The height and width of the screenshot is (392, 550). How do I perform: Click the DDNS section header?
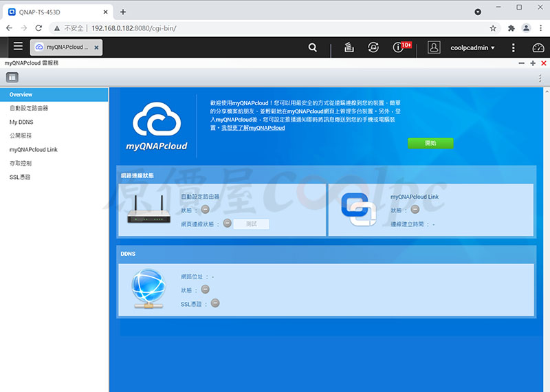click(128, 254)
